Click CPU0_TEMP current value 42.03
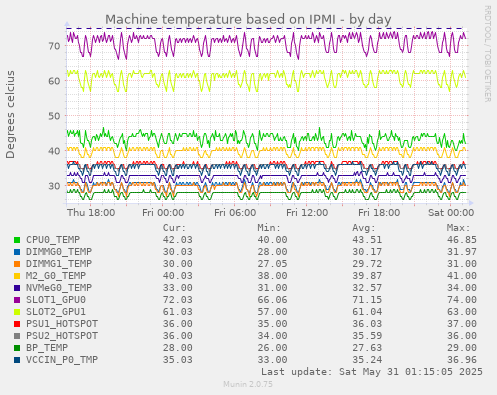This screenshot has height=395, width=497. pyautogui.click(x=178, y=240)
